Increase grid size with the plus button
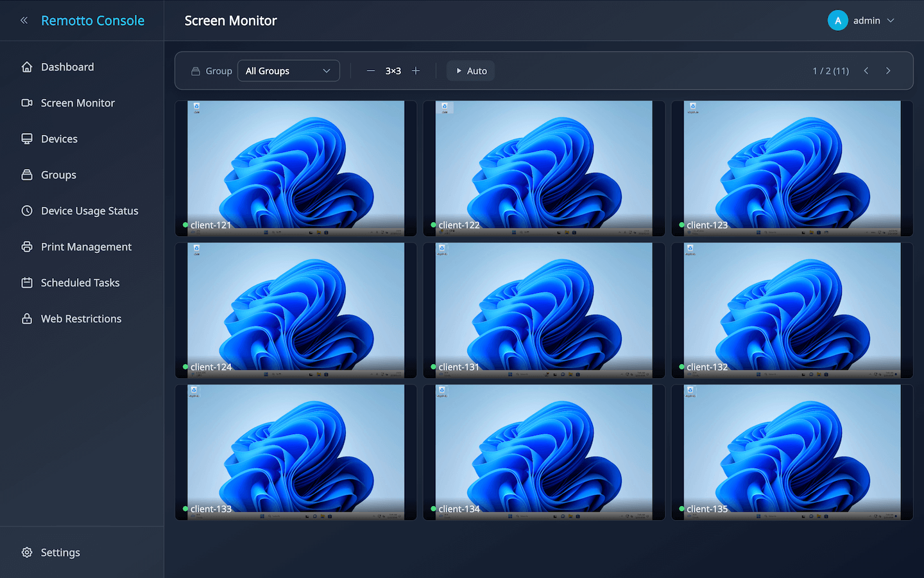Image resolution: width=924 pixels, height=578 pixels. 416,71
